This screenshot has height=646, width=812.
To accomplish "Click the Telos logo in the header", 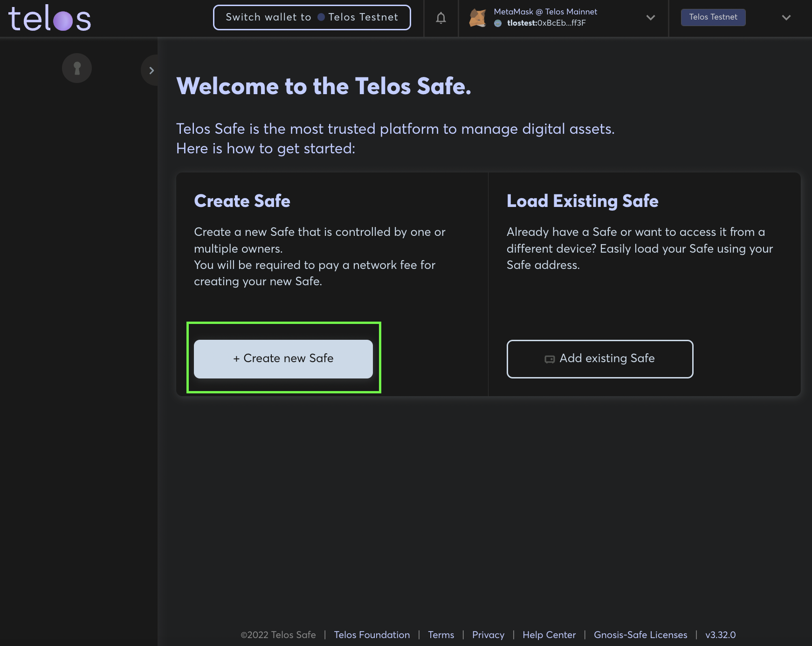I will (x=50, y=19).
